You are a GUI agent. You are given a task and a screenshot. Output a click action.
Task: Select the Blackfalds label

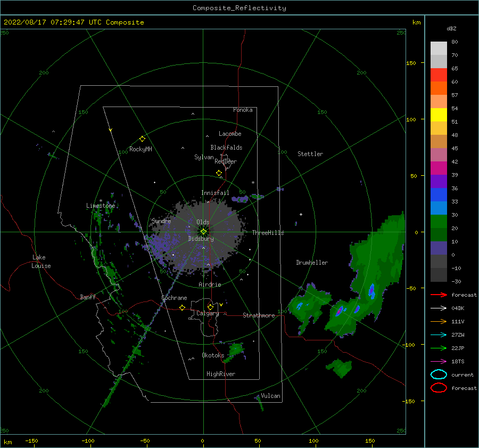tap(226, 148)
